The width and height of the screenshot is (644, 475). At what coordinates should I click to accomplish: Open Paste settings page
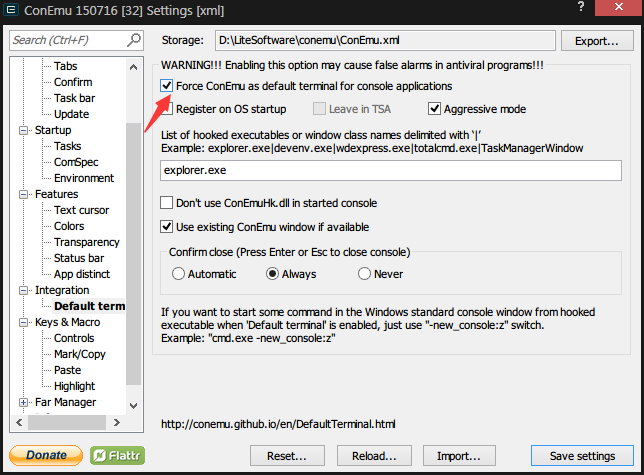[x=67, y=370]
